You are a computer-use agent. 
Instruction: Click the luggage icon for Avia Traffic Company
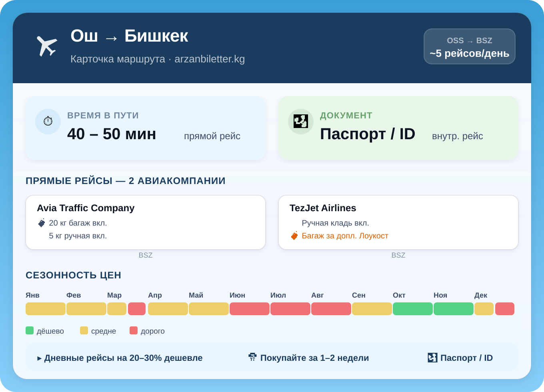click(x=42, y=223)
